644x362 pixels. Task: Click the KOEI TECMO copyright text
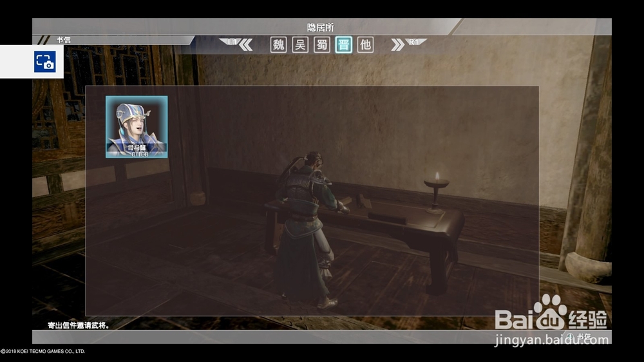43,351
